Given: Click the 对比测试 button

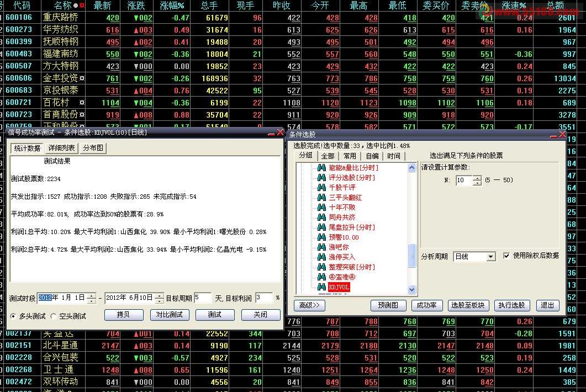Looking at the screenshot, I should pyautogui.click(x=170, y=315).
